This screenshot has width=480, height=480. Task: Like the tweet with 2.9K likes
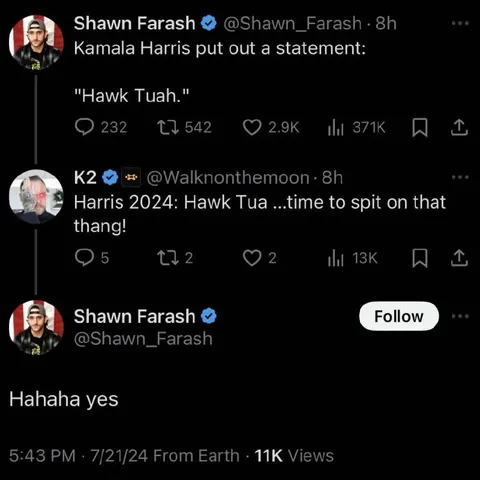point(252,127)
